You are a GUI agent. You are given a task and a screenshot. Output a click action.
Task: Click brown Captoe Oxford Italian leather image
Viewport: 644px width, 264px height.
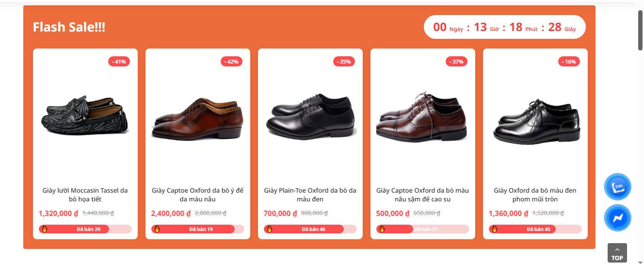(197, 119)
